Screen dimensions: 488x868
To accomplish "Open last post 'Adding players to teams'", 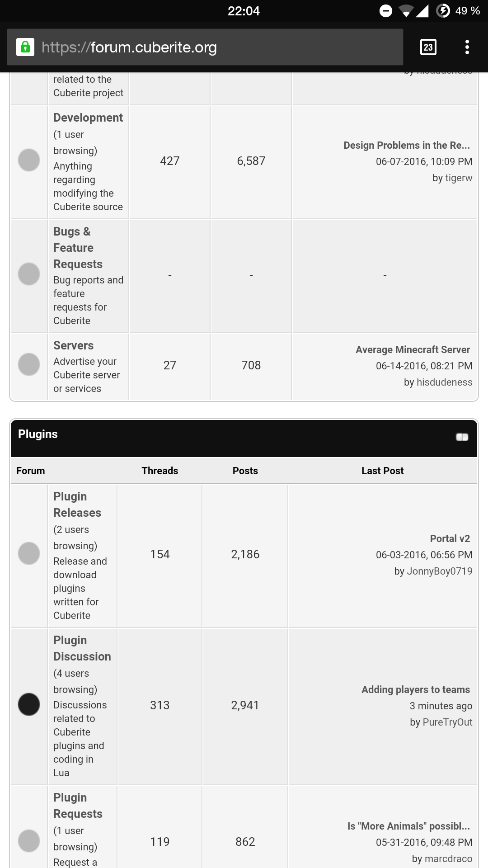I will coord(415,689).
